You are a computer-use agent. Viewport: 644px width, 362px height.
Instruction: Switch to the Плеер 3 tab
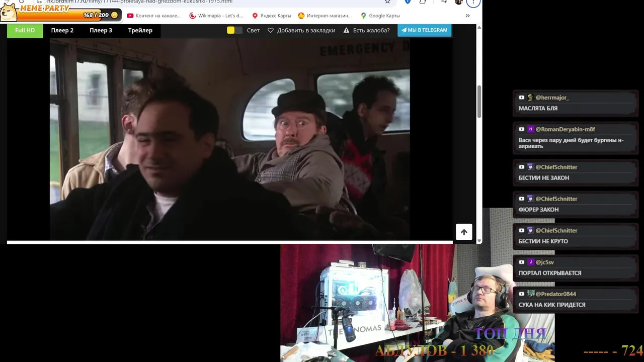[101, 30]
